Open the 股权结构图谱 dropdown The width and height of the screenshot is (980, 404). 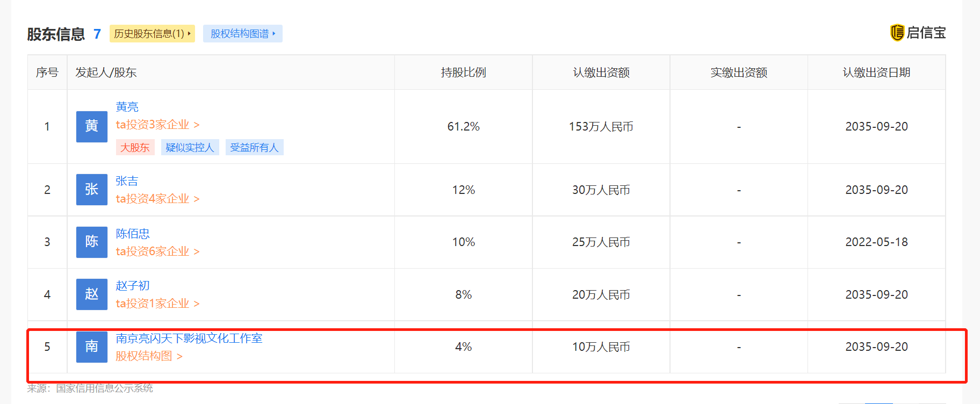(243, 34)
